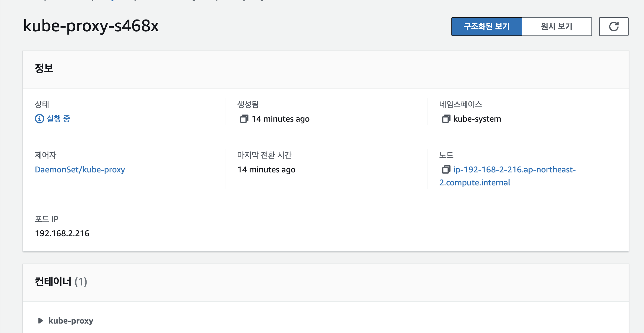Click the 실행 중 status text
This screenshot has height=333, width=644.
pyautogui.click(x=58, y=119)
